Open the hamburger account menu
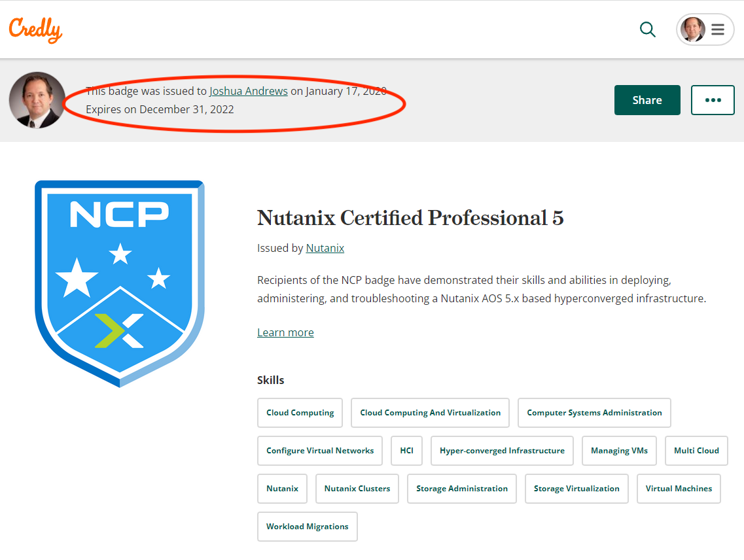 [717, 29]
